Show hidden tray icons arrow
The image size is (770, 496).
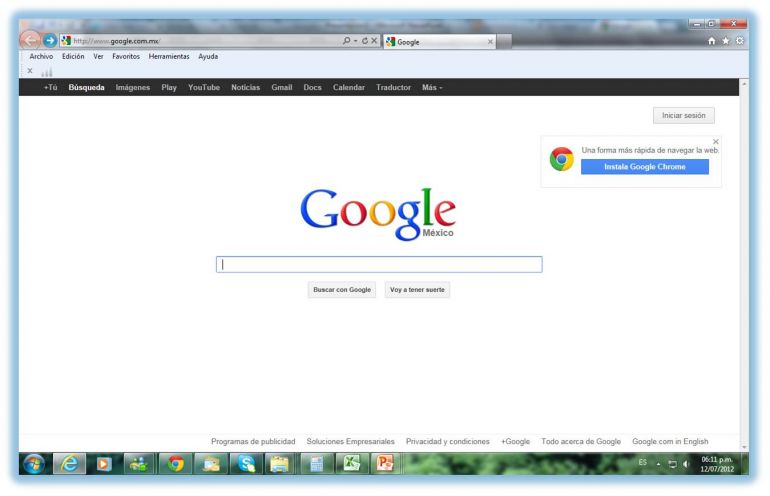click(x=659, y=464)
